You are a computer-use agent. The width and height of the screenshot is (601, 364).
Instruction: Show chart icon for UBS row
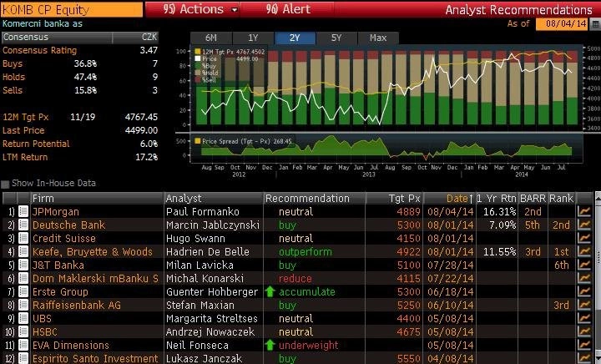tap(584, 318)
